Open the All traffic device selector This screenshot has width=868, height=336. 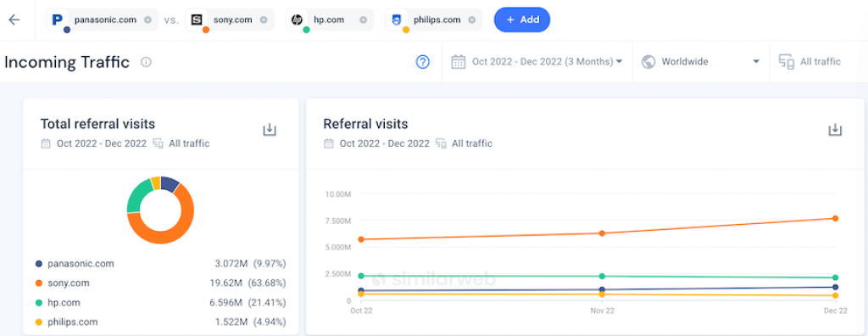810,62
